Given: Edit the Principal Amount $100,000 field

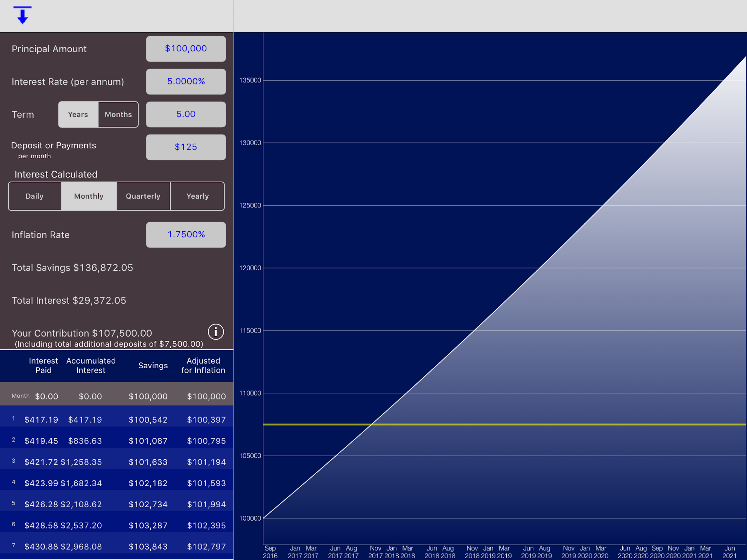Looking at the screenshot, I should 186,49.
